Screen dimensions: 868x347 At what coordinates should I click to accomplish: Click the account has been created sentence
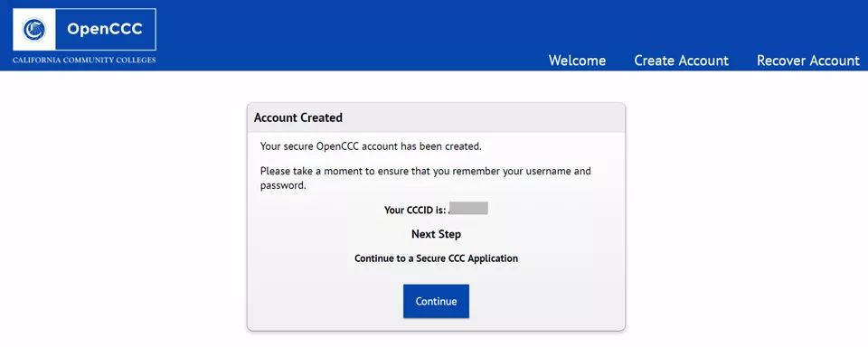coord(371,146)
